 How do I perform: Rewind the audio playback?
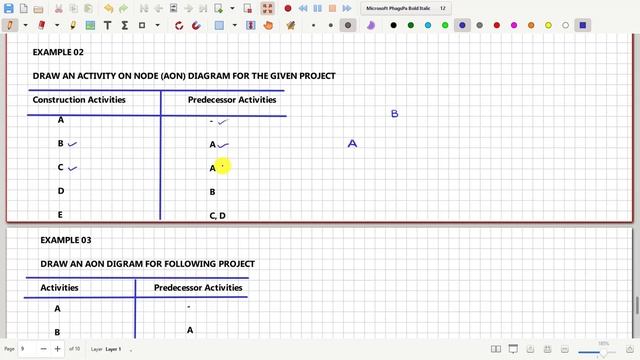click(302, 8)
